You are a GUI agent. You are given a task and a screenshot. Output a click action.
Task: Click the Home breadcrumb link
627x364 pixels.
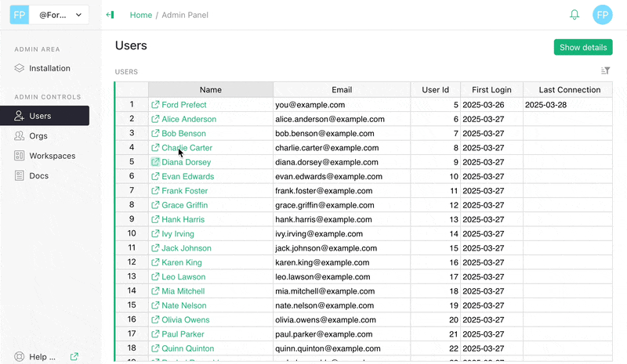(x=141, y=15)
